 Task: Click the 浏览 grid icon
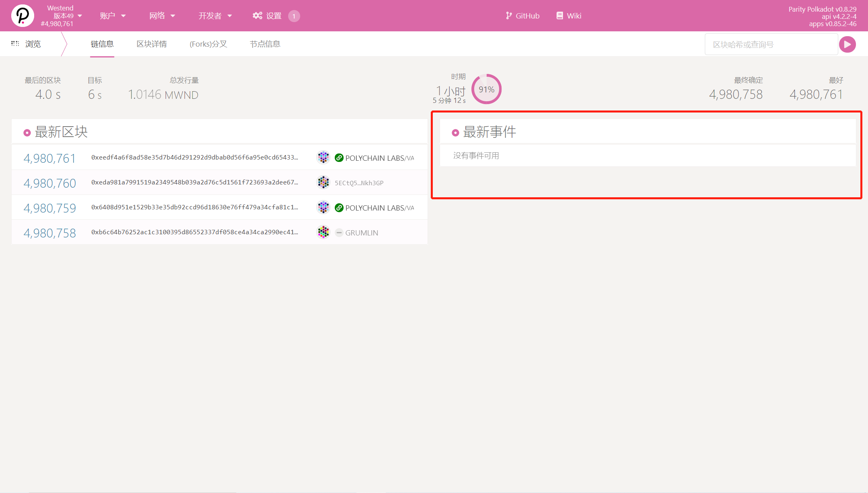[x=15, y=43]
